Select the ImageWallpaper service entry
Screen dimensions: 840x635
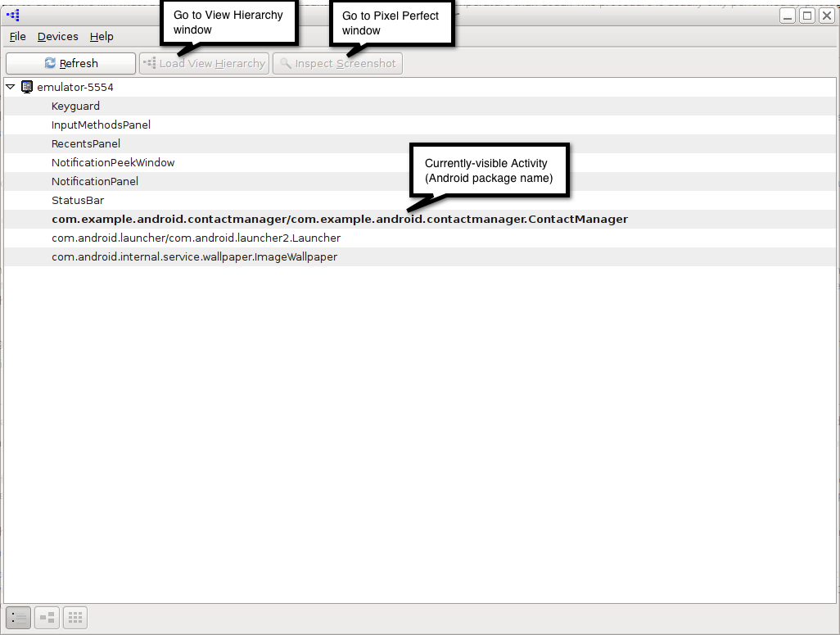click(x=194, y=256)
